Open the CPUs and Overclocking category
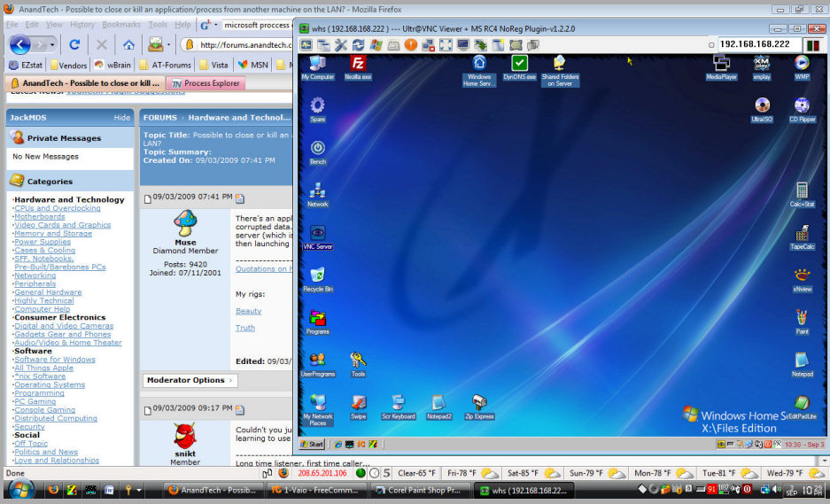 pyautogui.click(x=58, y=208)
